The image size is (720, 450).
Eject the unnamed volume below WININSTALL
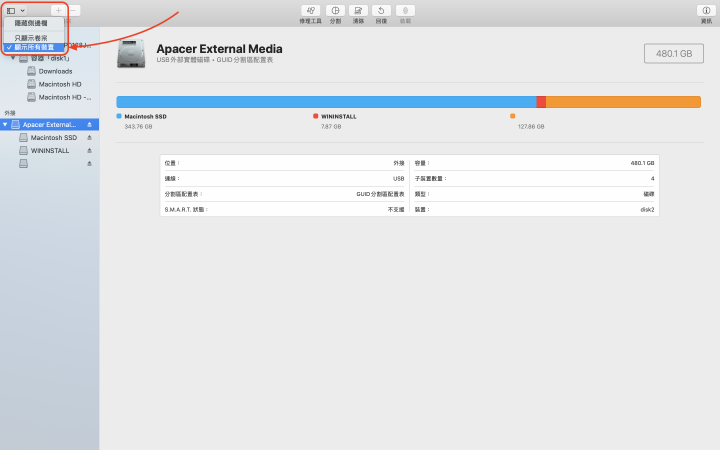(x=90, y=163)
